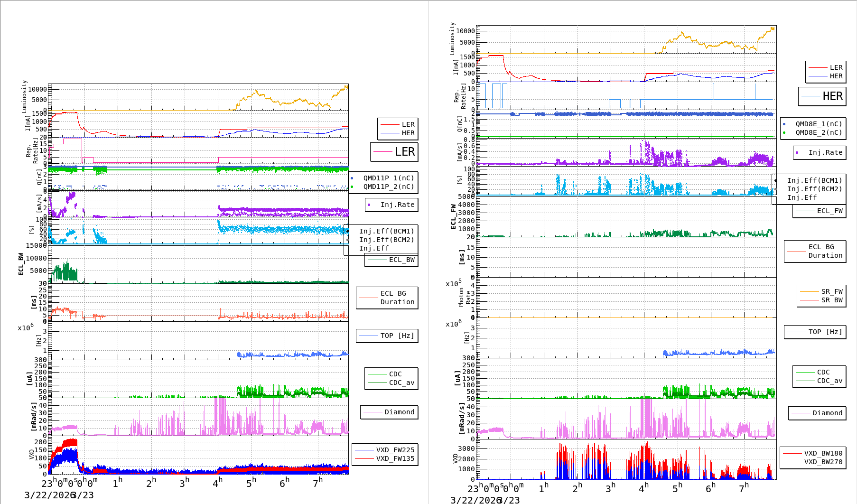Viewport: 857px width, 504px height.
Task: Click the TOP [Hz] legend in left plot
Action: pyautogui.click(x=387, y=336)
